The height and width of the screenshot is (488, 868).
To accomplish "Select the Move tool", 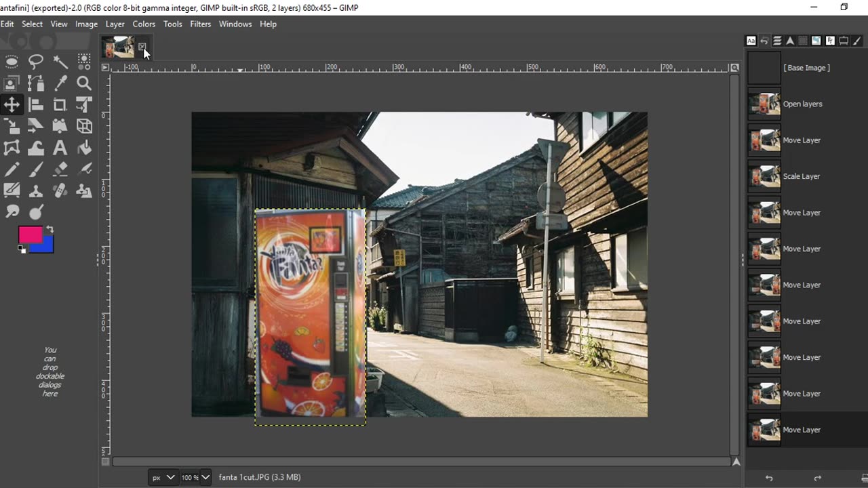I will (12, 104).
